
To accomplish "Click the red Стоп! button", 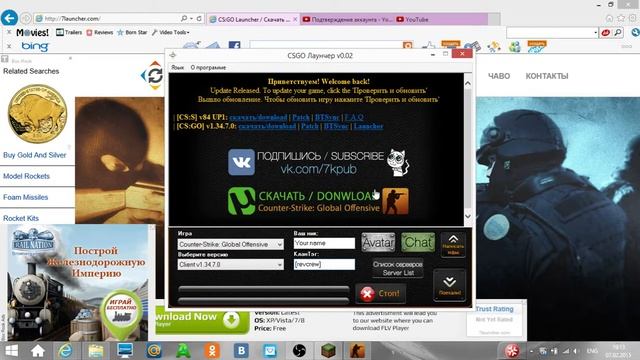I will click(380, 293).
